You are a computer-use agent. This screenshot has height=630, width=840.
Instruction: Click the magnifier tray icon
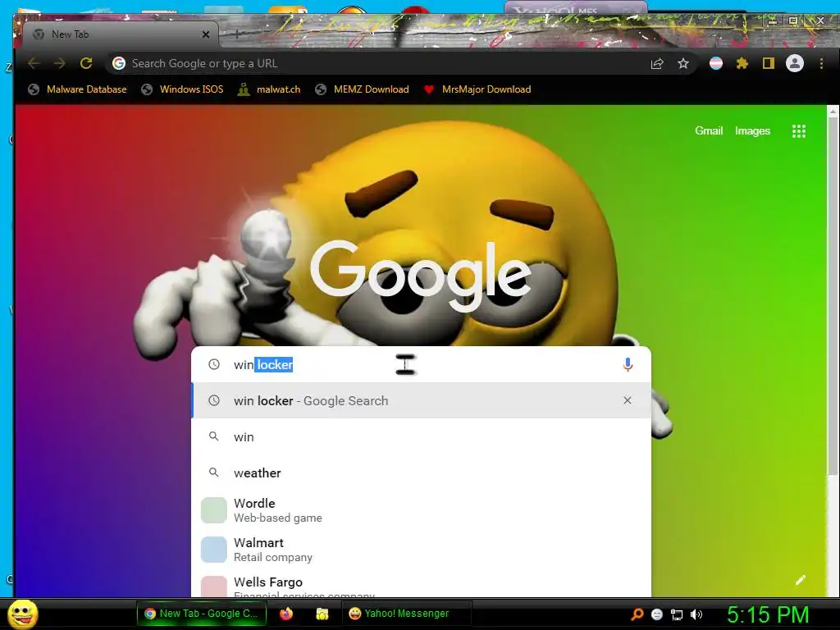pyautogui.click(x=637, y=614)
